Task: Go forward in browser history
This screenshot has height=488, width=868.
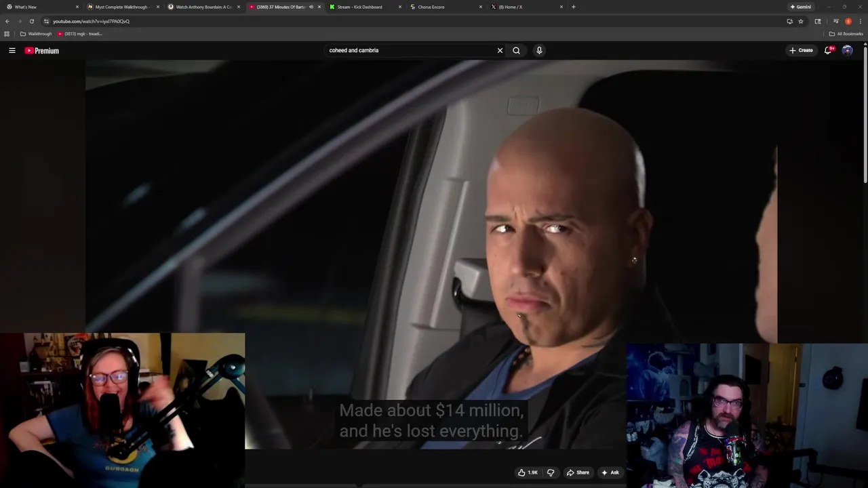Action: [x=19, y=21]
